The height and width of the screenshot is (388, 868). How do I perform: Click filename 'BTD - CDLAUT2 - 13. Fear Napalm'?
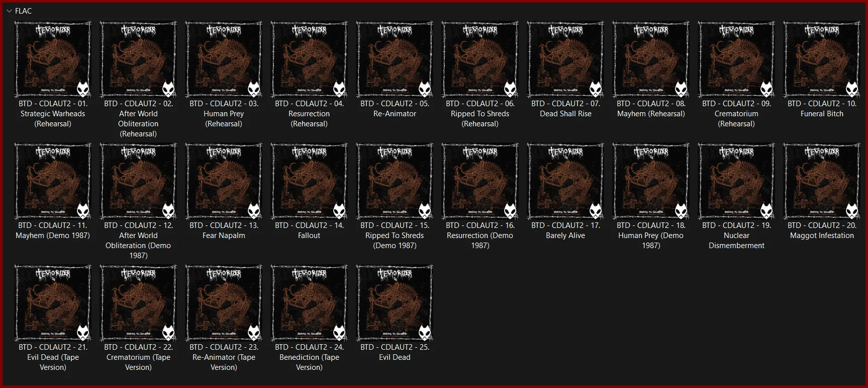(x=224, y=230)
